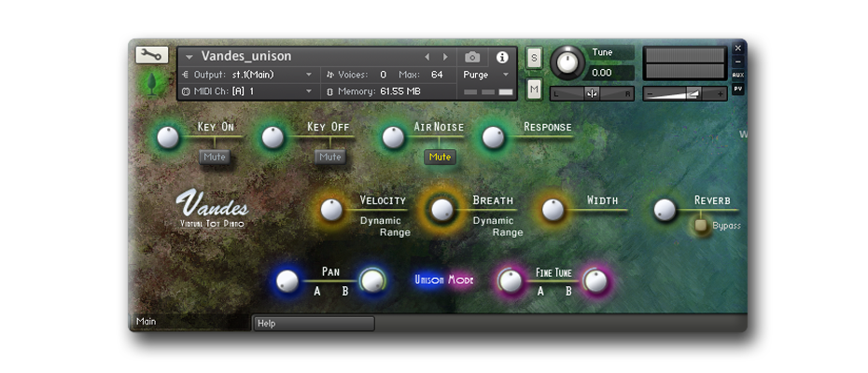
Task: Click the Voices count 0
Action: pos(383,75)
